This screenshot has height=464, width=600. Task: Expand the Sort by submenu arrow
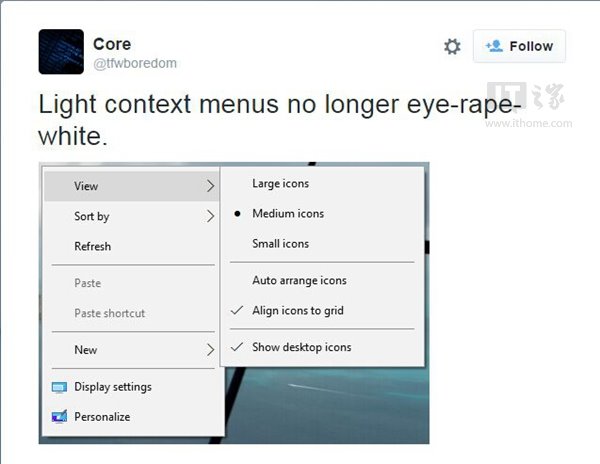tap(210, 216)
